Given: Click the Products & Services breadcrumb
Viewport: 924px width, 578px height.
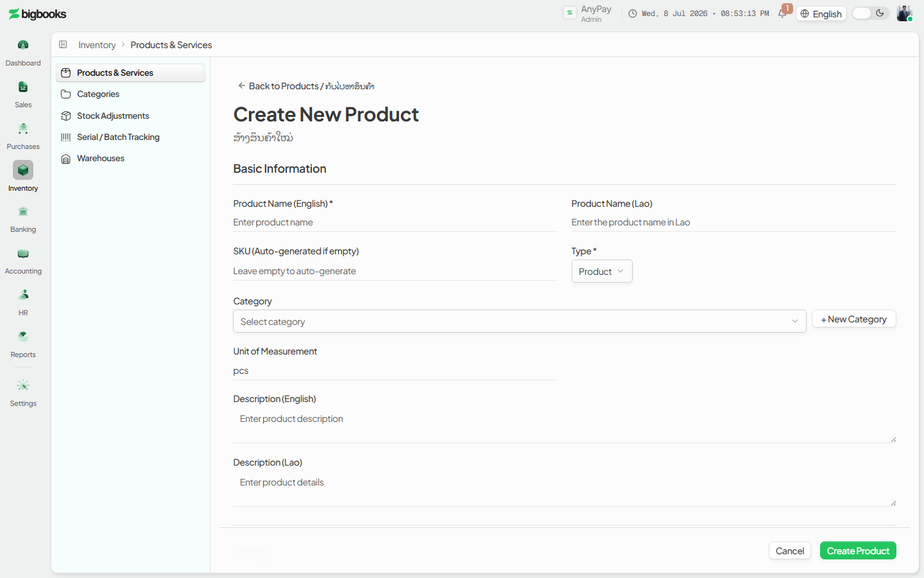Looking at the screenshot, I should tap(171, 45).
